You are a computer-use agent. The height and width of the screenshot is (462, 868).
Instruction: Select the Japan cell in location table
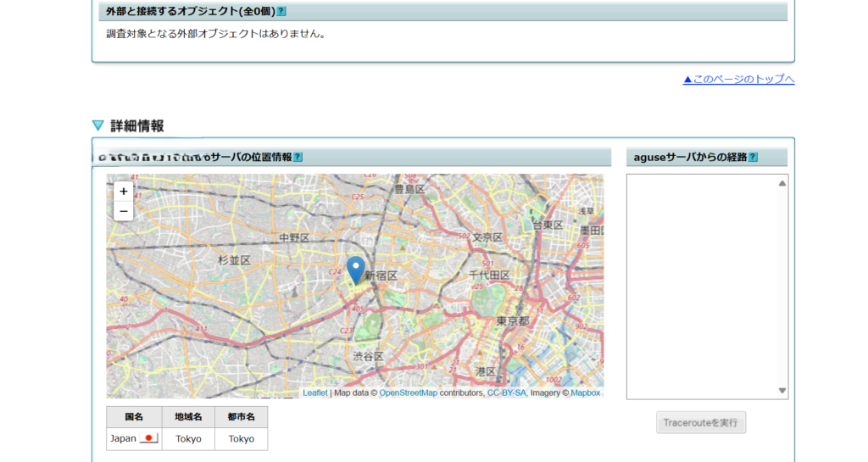[x=134, y=439]
